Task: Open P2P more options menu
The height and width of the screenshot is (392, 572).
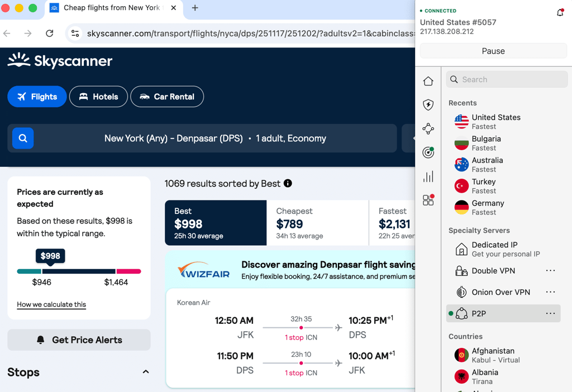Action: [550, 314]
